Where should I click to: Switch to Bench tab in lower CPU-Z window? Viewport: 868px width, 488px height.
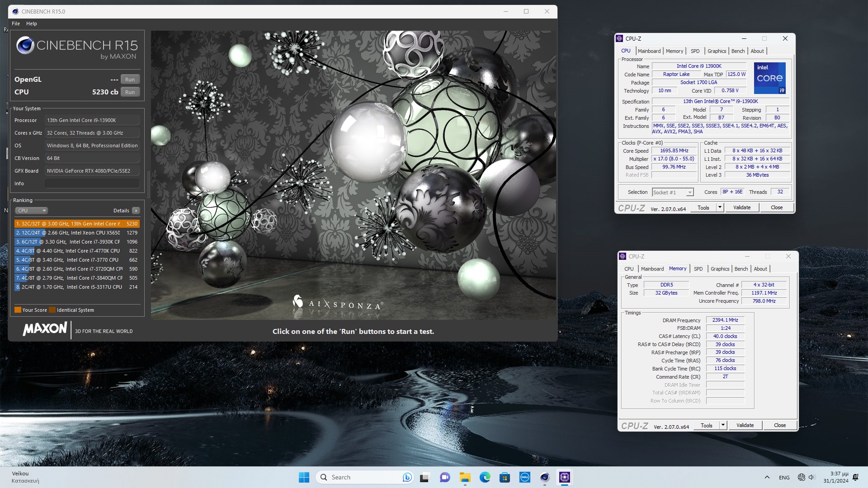click(x=741, y=269)
